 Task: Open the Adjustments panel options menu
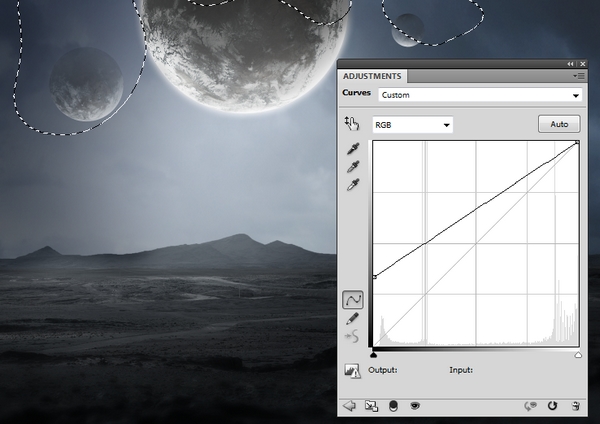pos(578,76)
